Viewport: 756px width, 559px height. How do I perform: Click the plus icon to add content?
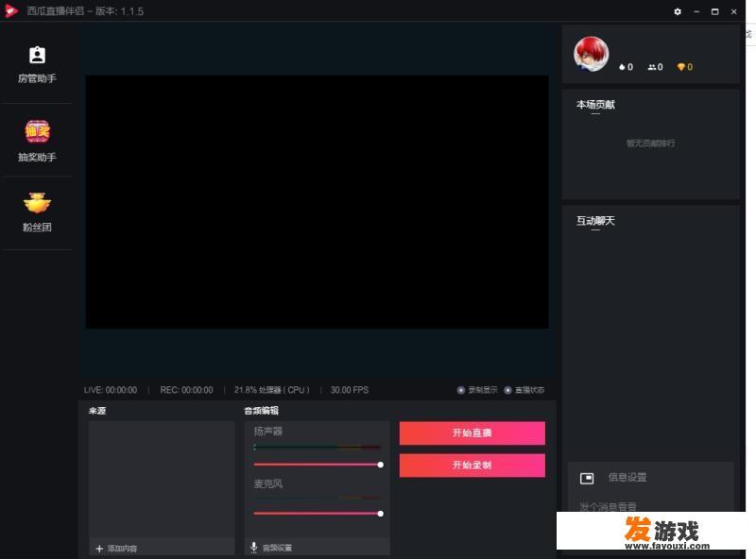click(99, 549)
